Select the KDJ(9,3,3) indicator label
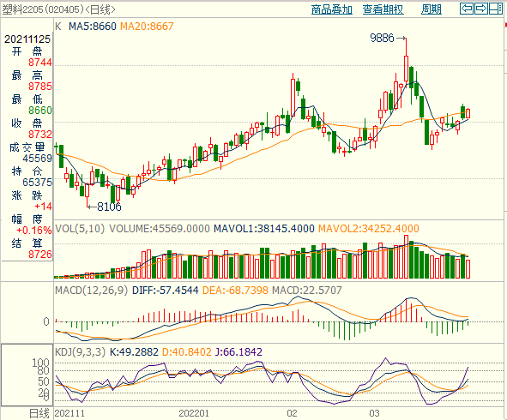 point(81,351)
